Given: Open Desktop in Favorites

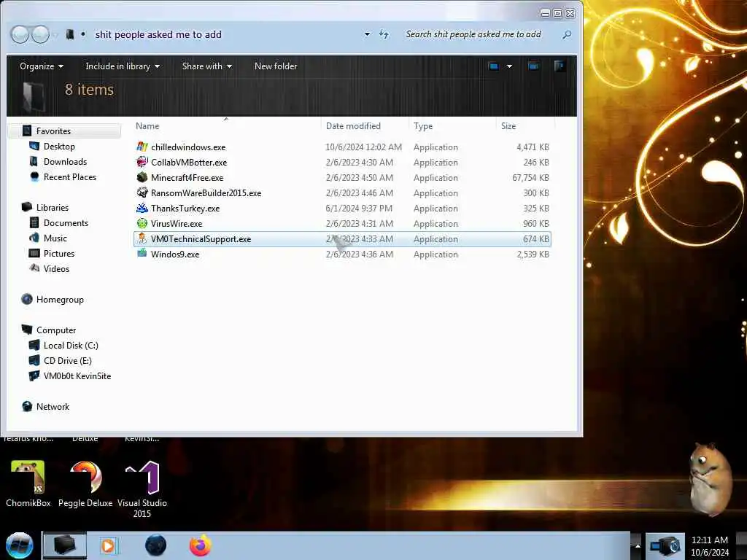Looking at the screenshot, I should point(59,146).
